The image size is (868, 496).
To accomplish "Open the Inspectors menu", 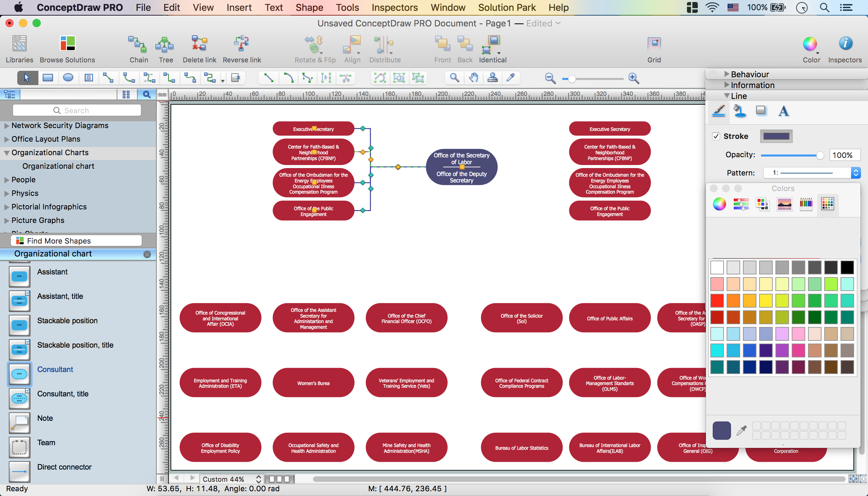I will [394, 7].
